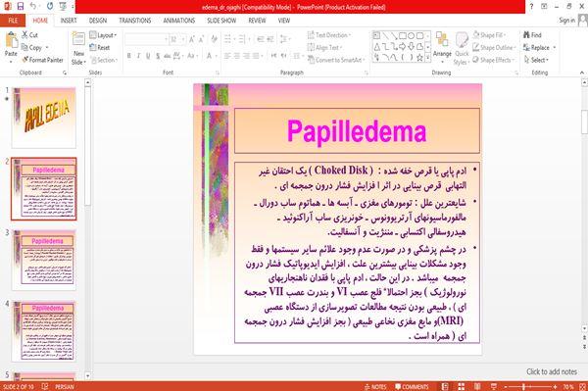588x391 pixels.
Task: Toggle Italic formatting
Action: pyautogui.click(x=138, y=56)
